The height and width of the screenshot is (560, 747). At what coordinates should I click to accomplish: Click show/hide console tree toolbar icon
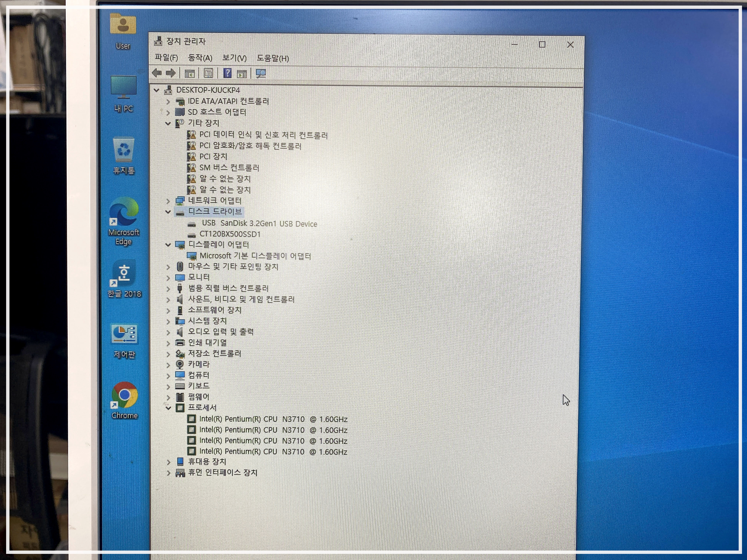[190, 74]
